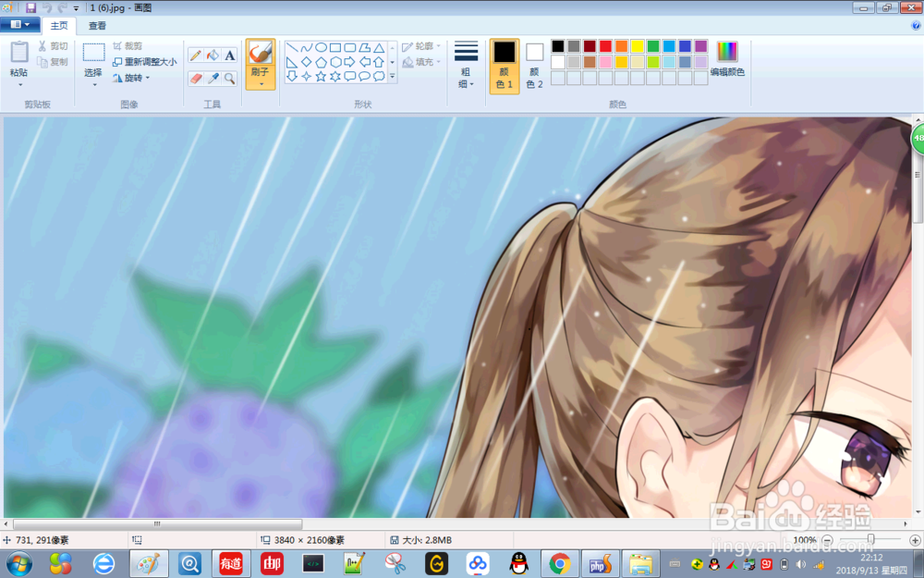This screenshot has height=578, width=924.
Task: Pick the pink color swatch
Action: click(606, 62)
